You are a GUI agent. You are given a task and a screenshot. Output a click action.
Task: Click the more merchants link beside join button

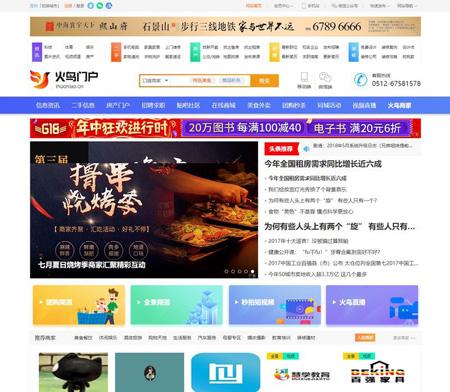pyautogui.click(x=404, y=338)
